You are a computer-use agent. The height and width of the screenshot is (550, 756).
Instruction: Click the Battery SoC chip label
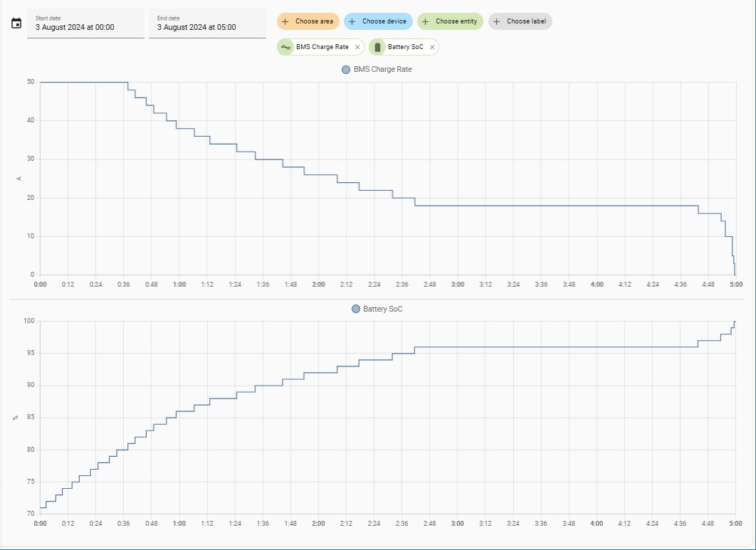(x=406, y=47)
